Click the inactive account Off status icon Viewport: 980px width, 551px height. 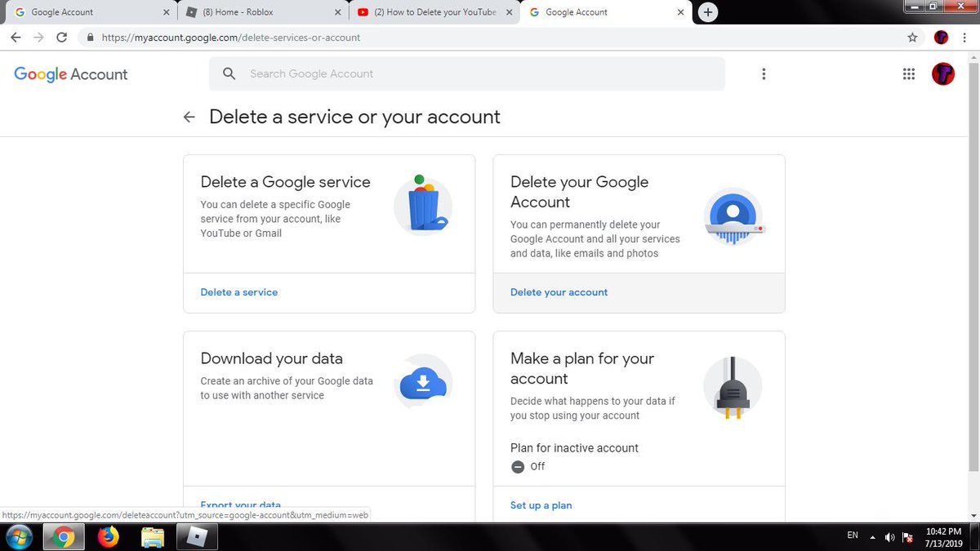[518, 467]
